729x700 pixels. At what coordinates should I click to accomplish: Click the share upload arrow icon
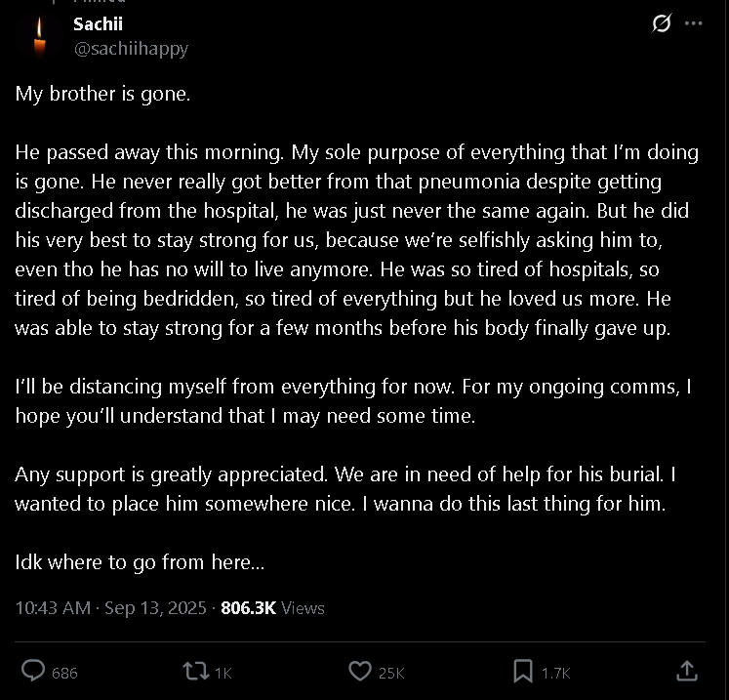point(686,671)
